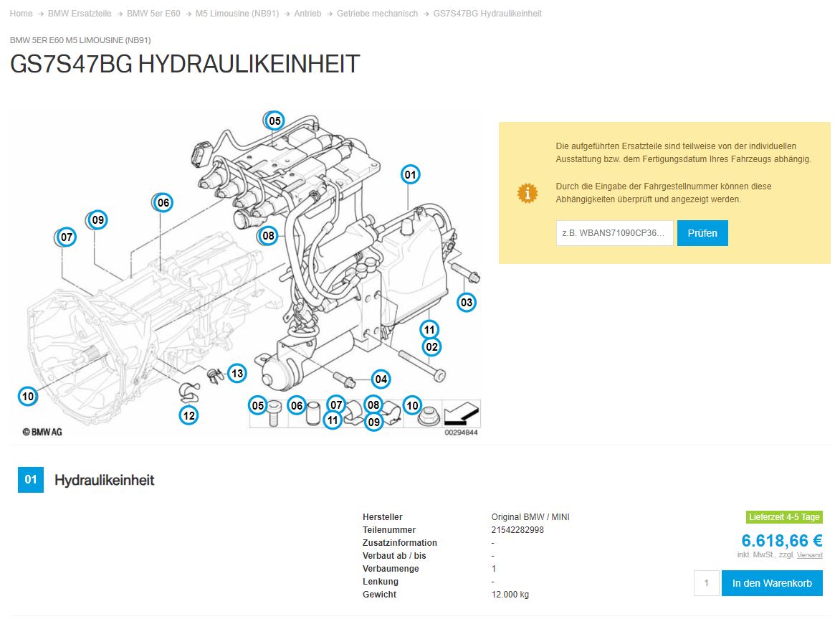
Task: Click callout 07 left of the gearbox drawing
Action: click(67, 237)
